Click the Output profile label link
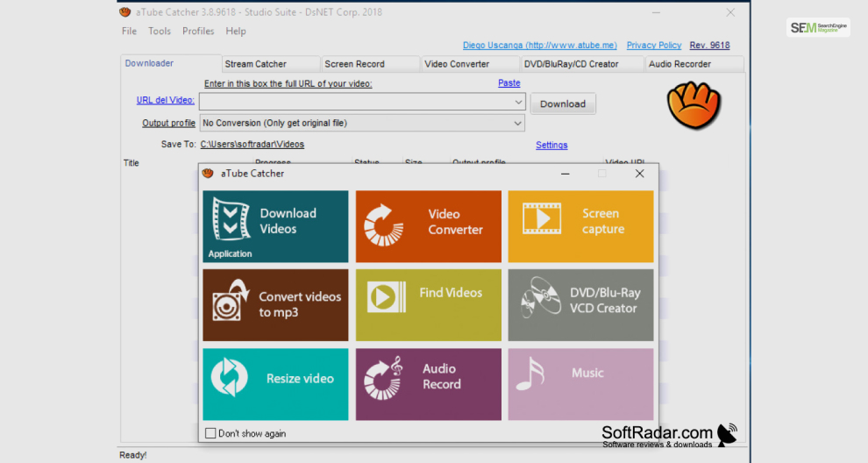The image size is (868, 463). 169,123
